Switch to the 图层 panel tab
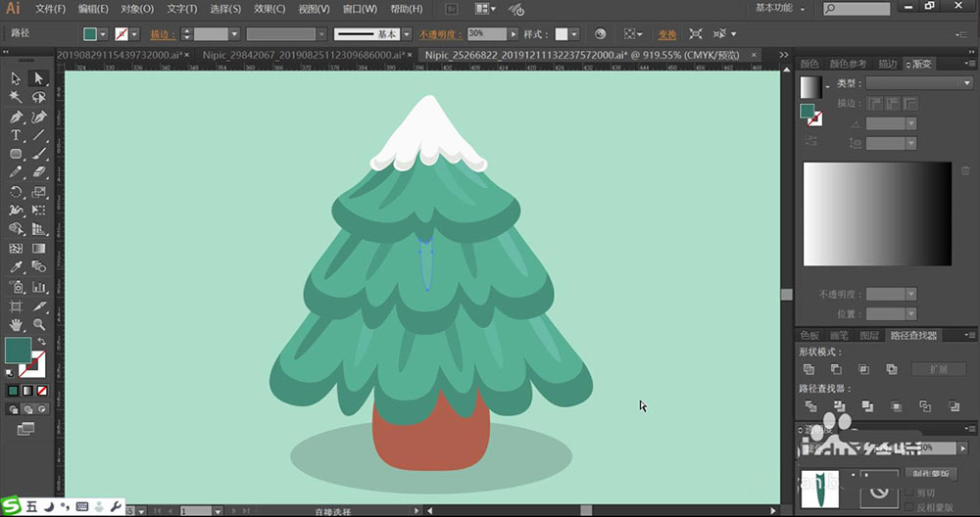 click(x=869, y=336)
